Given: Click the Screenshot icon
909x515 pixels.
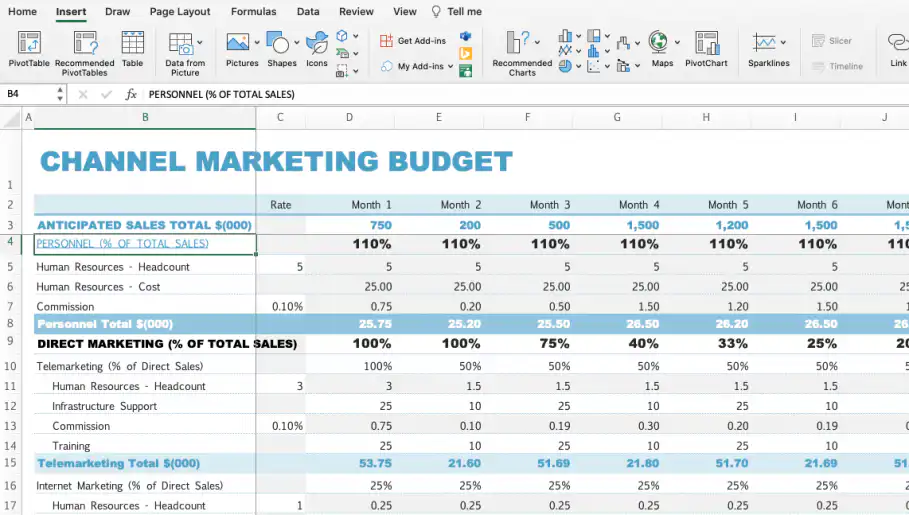Looking at the screenshot, I should point(342,71).
